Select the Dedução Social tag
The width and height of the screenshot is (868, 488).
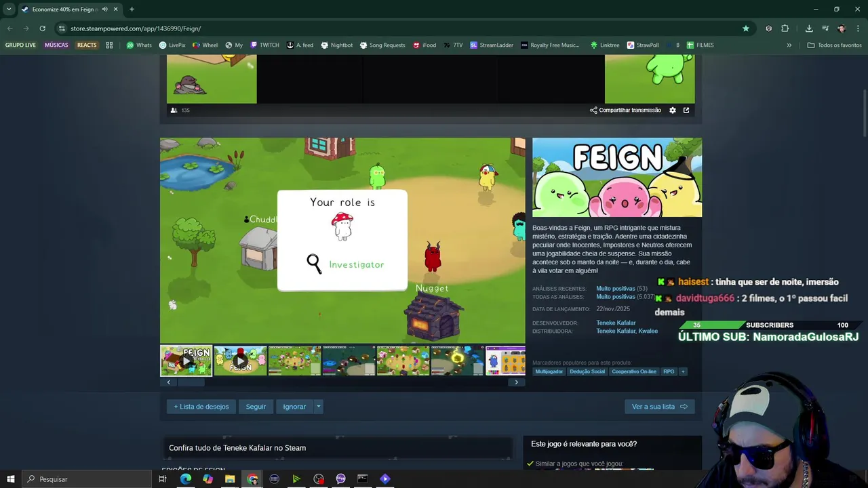pyautogui.click(x=587, y=371)
